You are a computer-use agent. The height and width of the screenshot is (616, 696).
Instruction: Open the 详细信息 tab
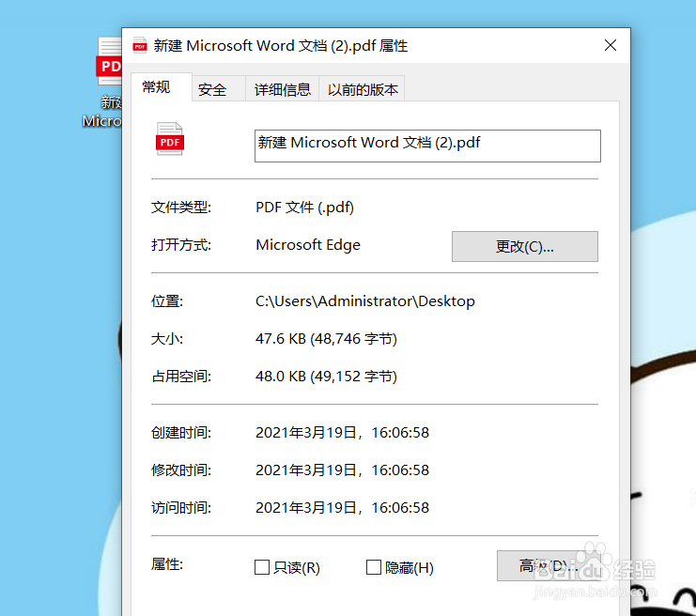pyautogui.click(x=283, y=89)
